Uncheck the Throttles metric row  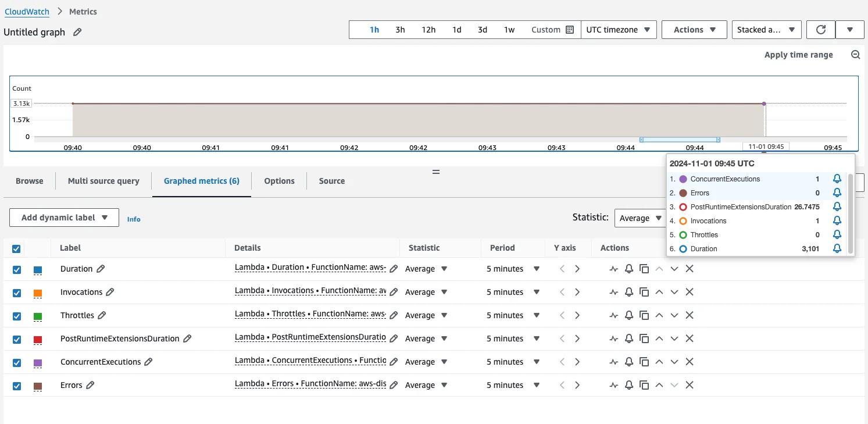16,315
